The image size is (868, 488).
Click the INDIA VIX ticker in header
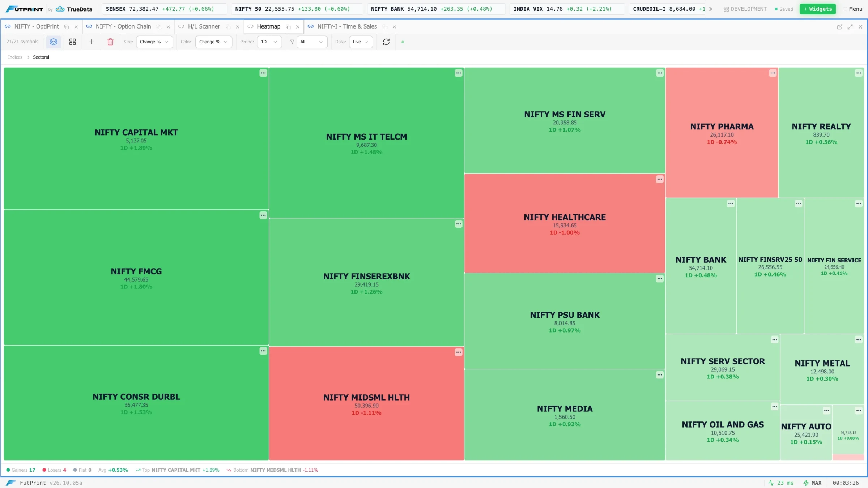click(567, 9)
